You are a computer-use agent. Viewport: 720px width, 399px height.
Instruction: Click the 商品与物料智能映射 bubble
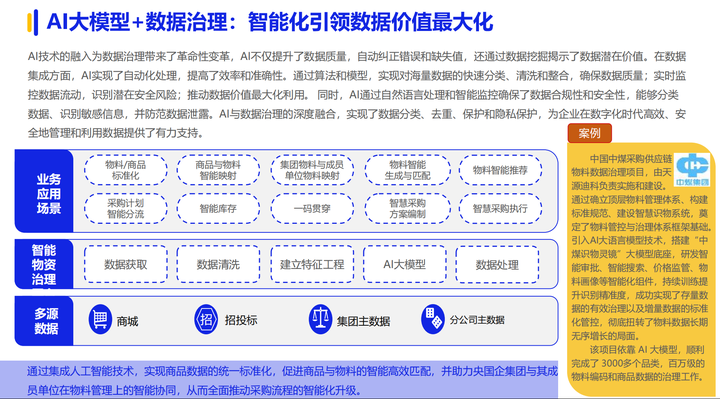(218, 170)
